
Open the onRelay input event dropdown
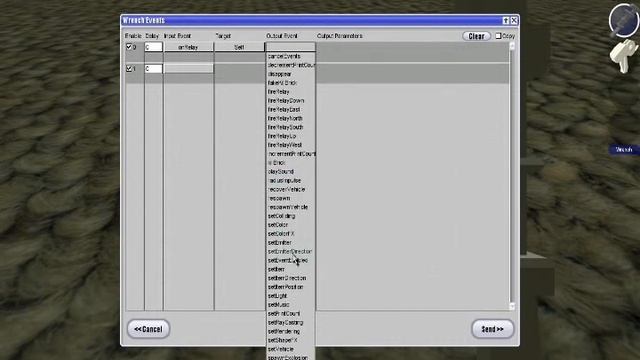coord(189,47)
